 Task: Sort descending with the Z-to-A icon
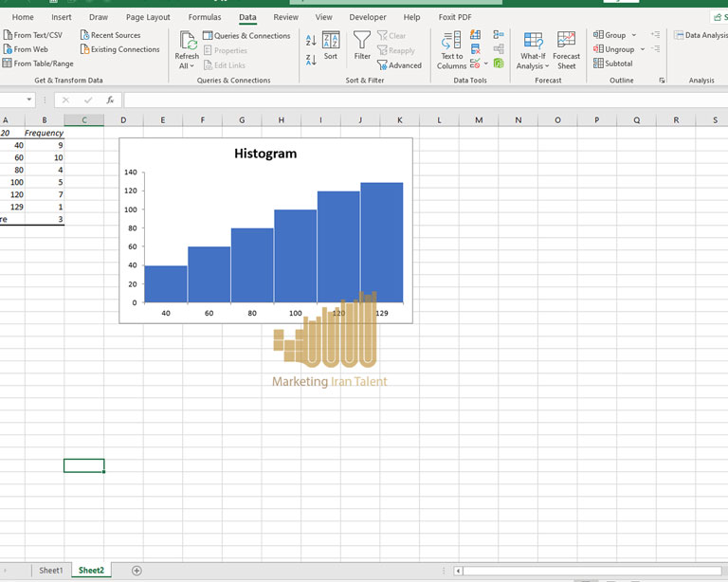pyautogui.click(x=311, y=60)
